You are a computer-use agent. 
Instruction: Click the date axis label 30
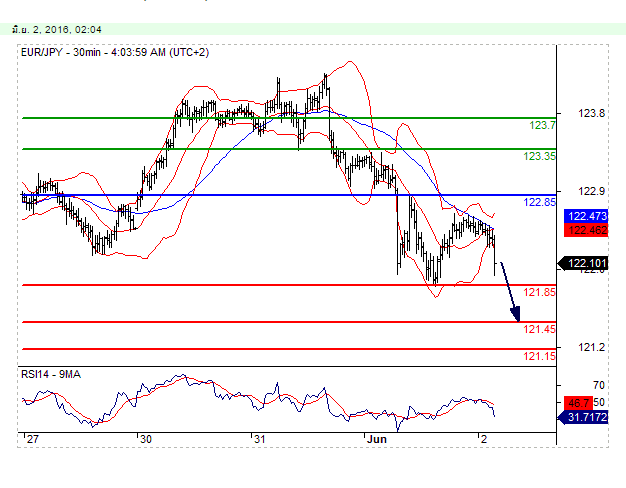[x=146, y=439]
